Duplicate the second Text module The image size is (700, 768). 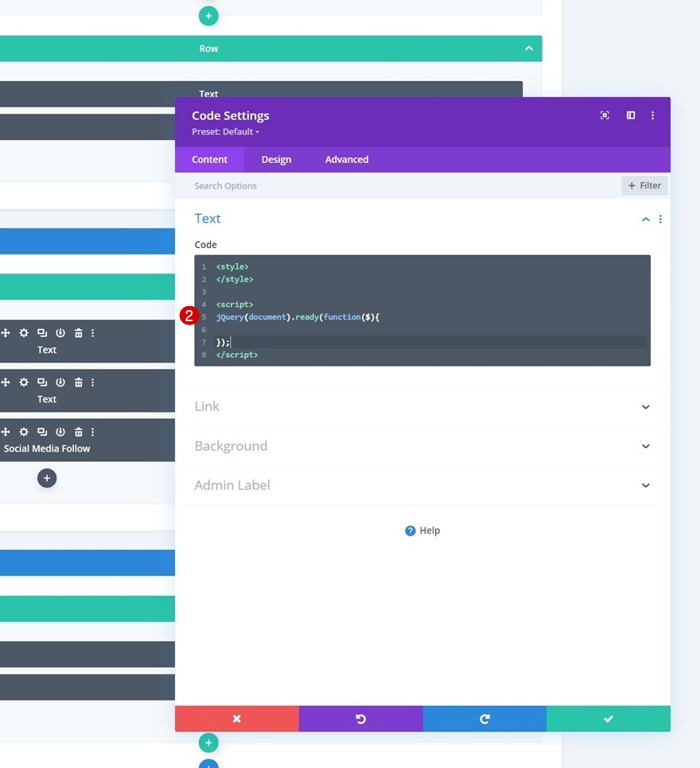pos(42,382)
